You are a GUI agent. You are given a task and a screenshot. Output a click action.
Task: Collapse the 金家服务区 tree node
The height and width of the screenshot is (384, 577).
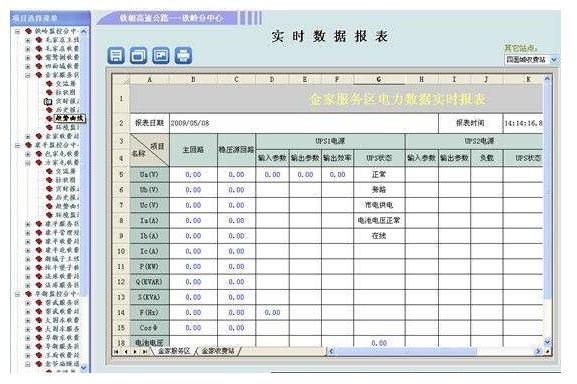click(x=28, y=75)
